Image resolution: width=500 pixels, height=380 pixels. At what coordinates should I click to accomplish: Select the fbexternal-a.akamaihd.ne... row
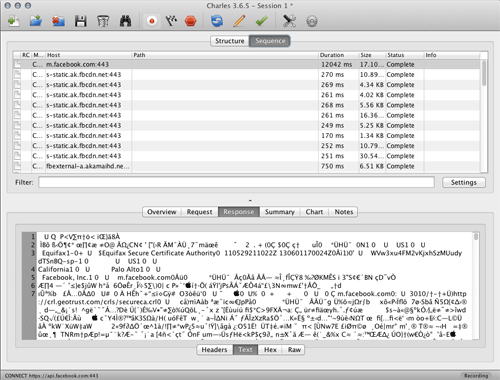[247, 166]
